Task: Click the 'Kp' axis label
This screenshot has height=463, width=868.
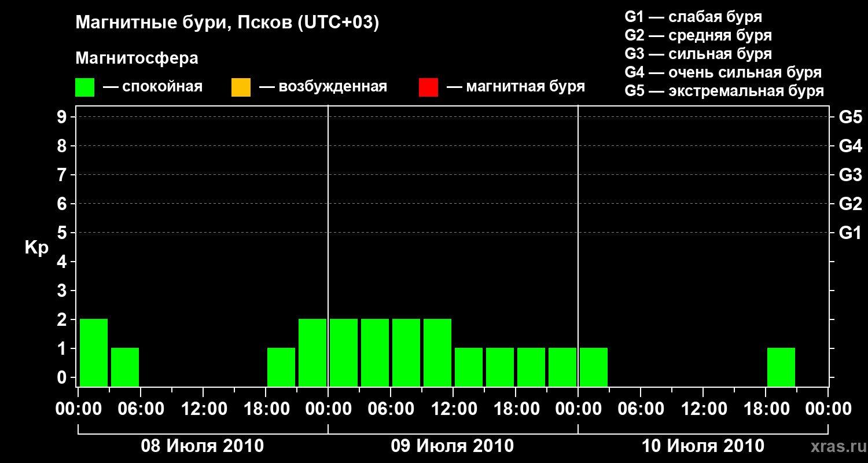Action: [36, 248]
